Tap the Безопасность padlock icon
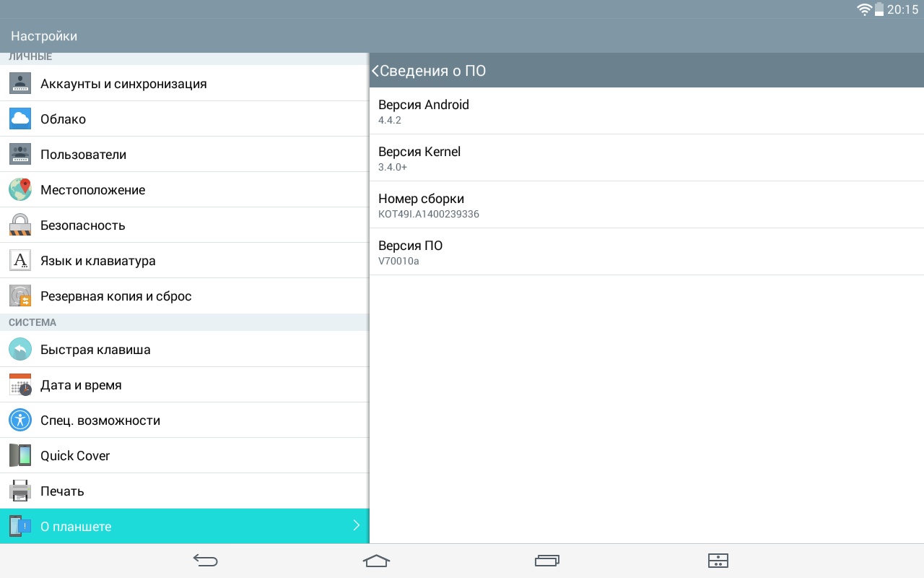Image resolution: width=924 pixels, height=578 pixels. [20, 225]
